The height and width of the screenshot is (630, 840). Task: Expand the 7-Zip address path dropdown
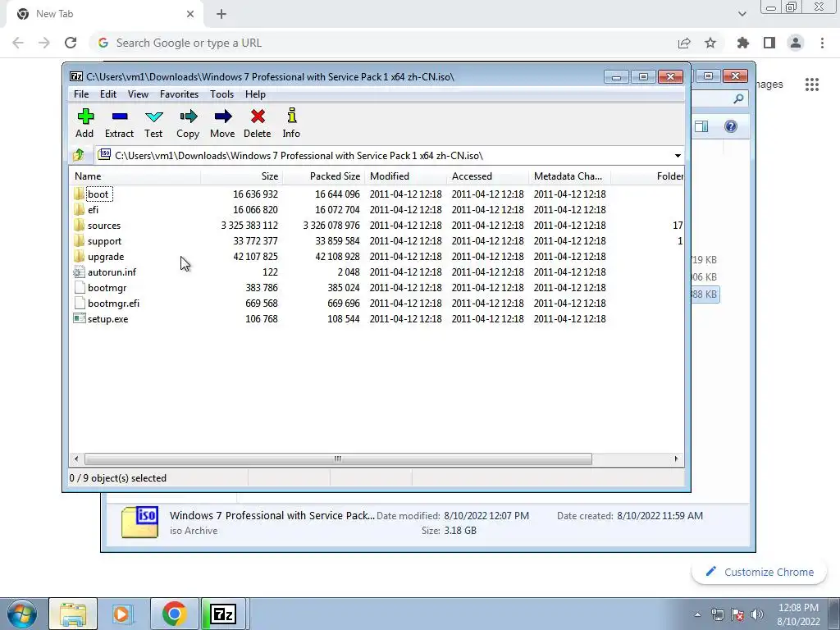tap(678, 156)
